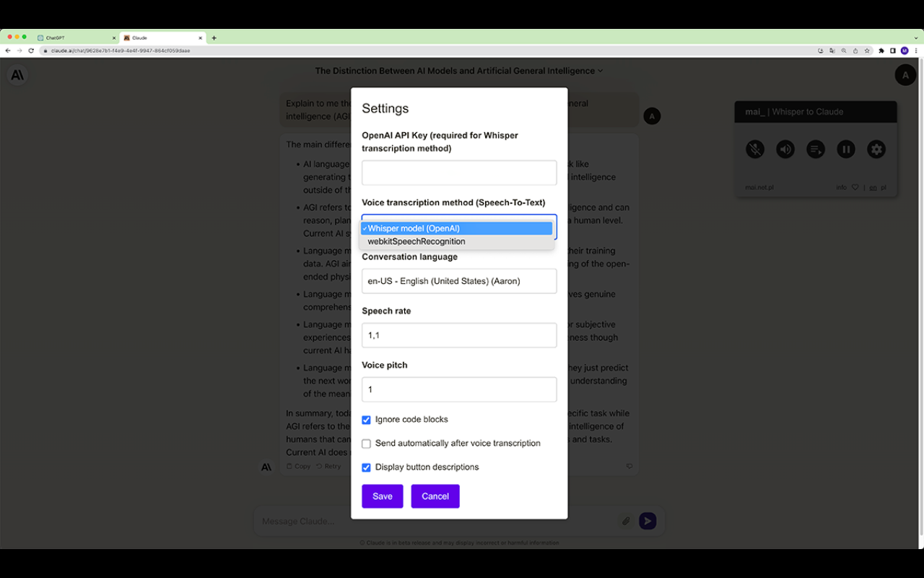Choose webkitSpeechRecognition option
Viewport: 924px width, 578px height.
click(456, 241)
